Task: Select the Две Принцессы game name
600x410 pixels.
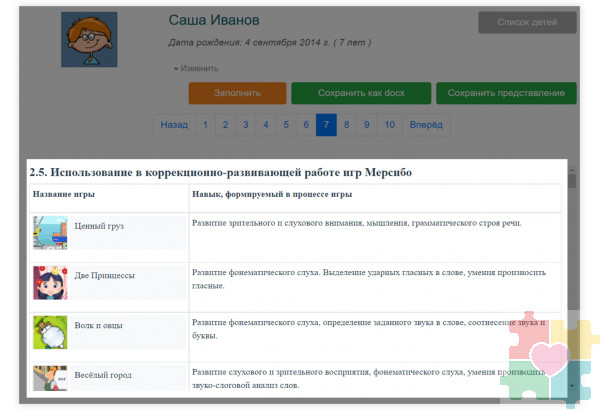Action: pos(104,275)
